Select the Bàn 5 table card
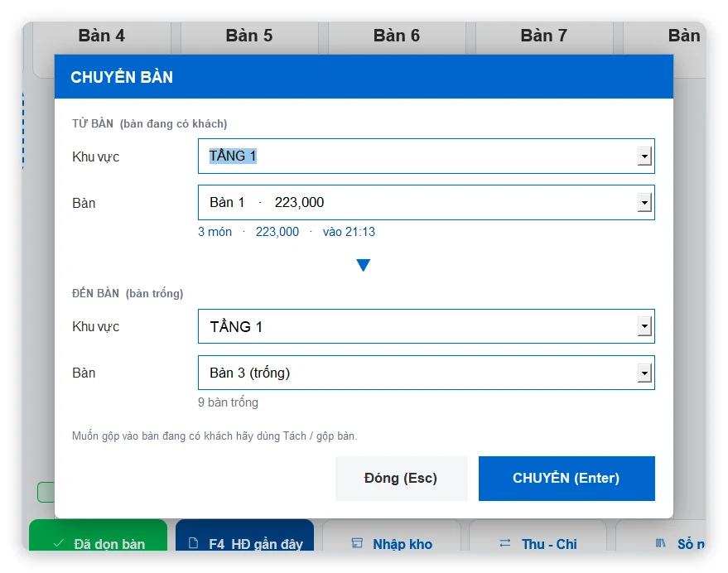Viewport: 728px width, 573px height. (x=249, y=37)
